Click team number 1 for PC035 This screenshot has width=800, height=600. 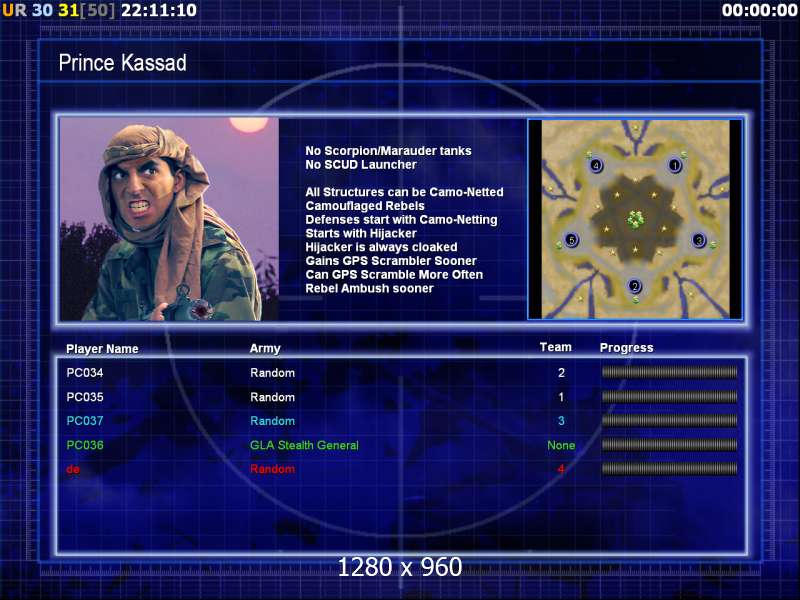pyautogui.click(x=561, y=397)
